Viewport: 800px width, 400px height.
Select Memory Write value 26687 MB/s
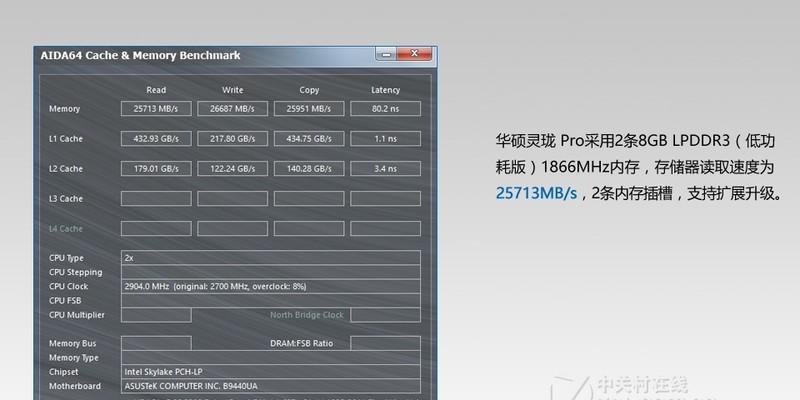(x=233, y=109)
